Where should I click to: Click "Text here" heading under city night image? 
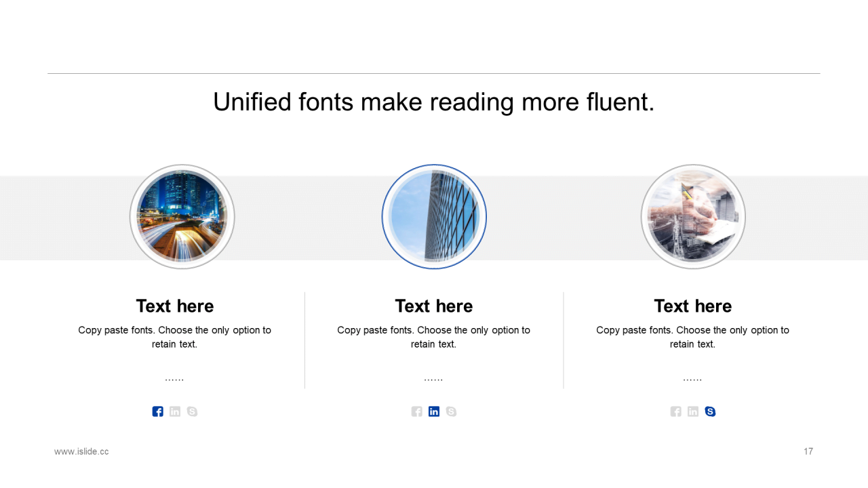point(175,306)
